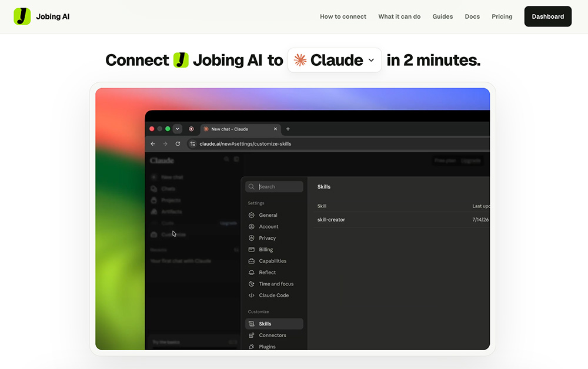Click the Billing card icon

[x=252, y=250]
